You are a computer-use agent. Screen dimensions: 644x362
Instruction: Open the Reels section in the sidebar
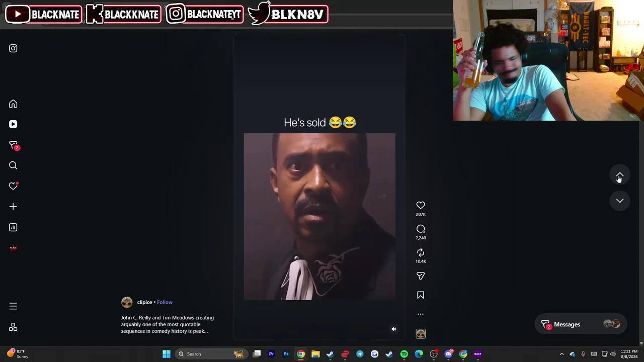coord(13,124)
